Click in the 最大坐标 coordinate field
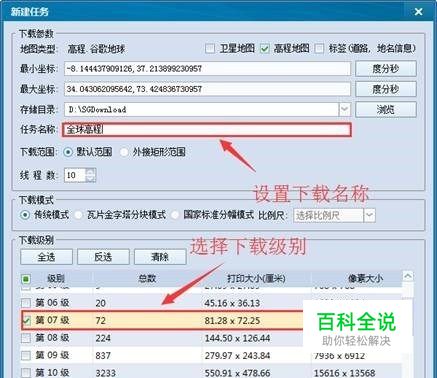437x378 pixels. (207, 89)
